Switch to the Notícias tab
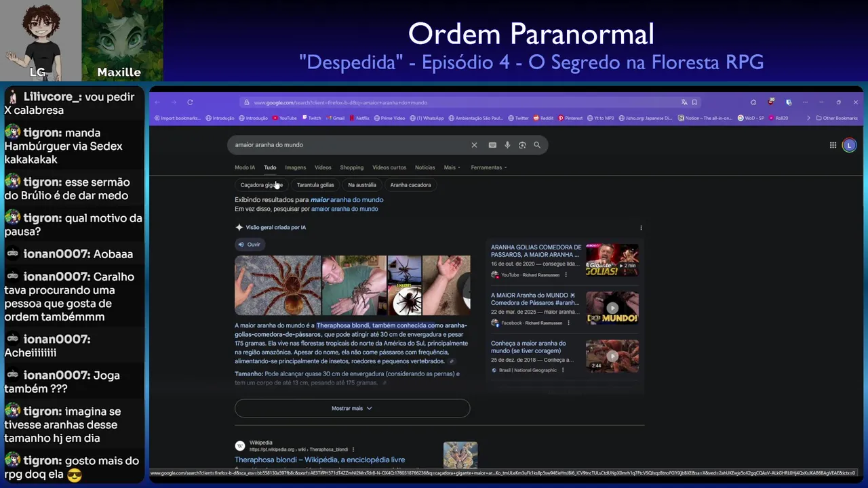 [x=425, y=167]
